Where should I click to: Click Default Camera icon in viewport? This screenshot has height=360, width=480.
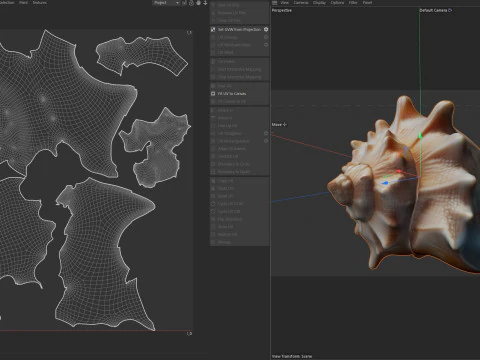point(450,10)
